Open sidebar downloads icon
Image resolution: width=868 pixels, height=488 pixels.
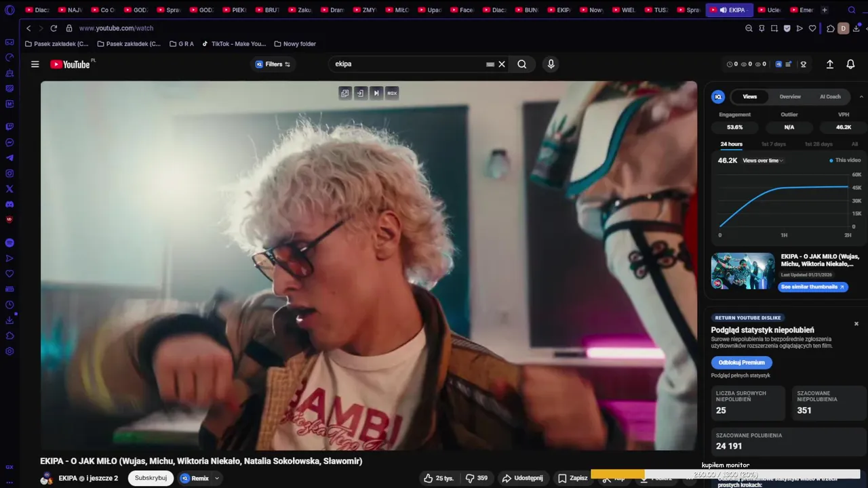click(x=9, y=321)
